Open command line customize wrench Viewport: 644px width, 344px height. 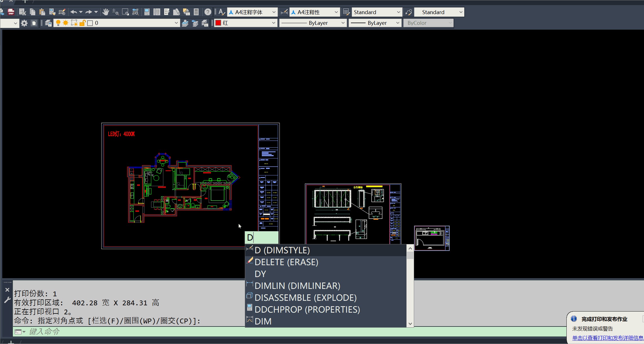pos(7,300)
